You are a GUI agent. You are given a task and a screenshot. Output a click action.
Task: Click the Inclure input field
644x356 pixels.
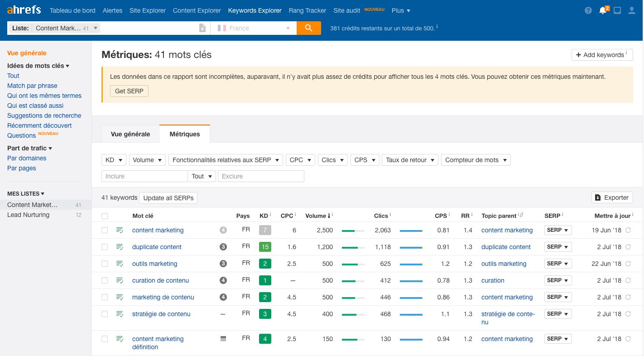pos(144,176)
